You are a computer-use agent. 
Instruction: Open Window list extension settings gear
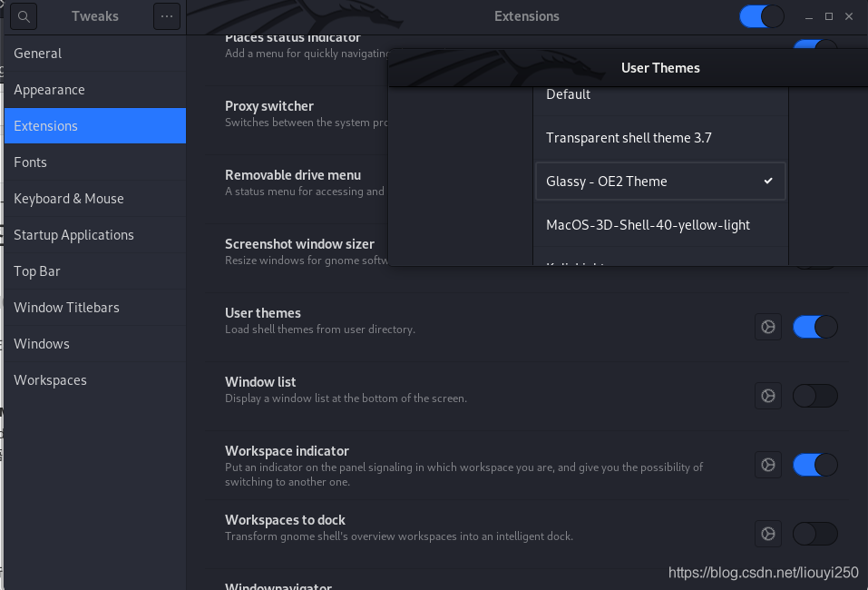(x=768, y=396)
